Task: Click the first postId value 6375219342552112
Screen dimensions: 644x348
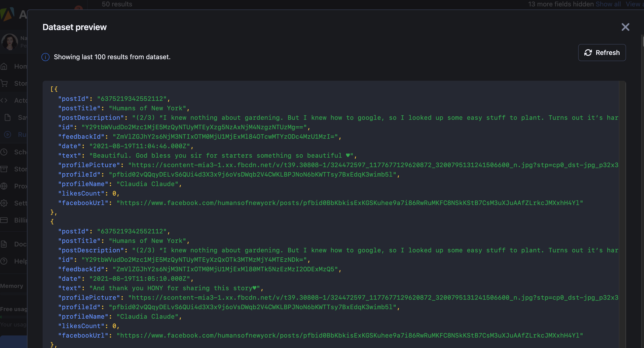Action: click(x=132, y=99)
